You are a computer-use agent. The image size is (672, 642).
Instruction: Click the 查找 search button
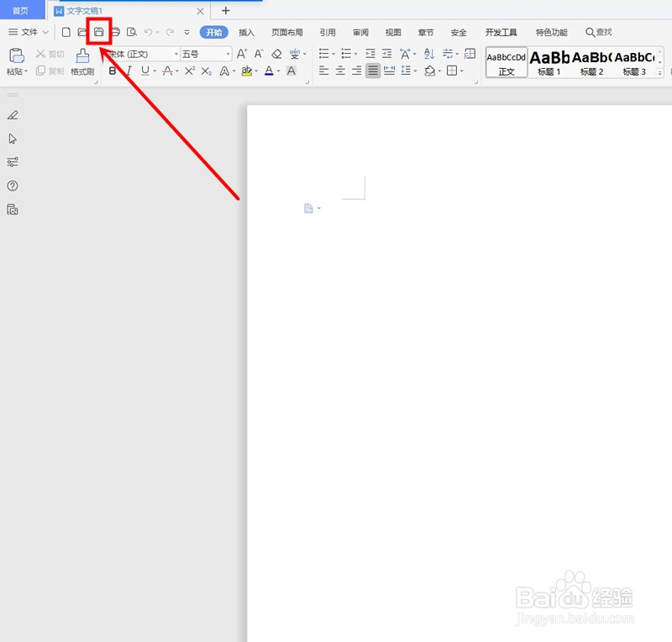pos(599,32)
